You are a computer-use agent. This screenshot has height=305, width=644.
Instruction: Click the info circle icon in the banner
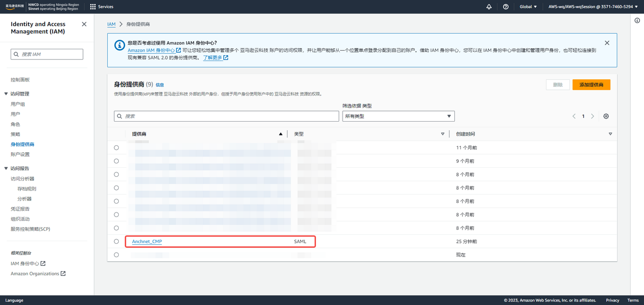tap(119, 45)
